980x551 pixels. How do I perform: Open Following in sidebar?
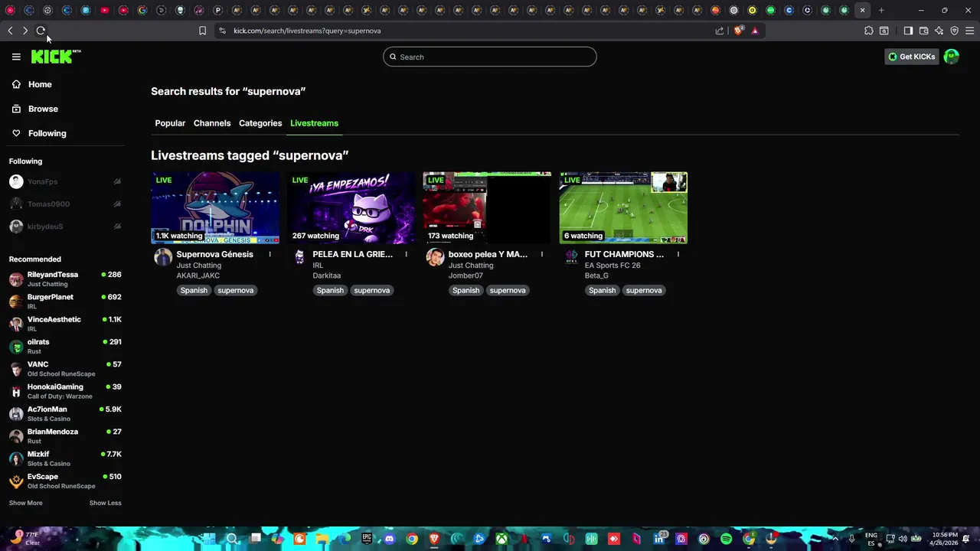click(47, 133)
